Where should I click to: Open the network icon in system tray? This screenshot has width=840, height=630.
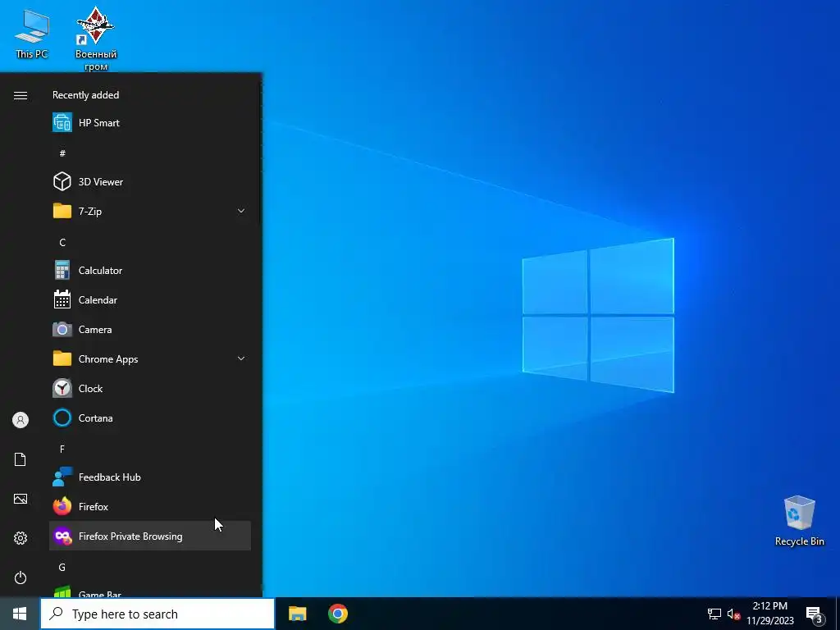click(714, 614)
